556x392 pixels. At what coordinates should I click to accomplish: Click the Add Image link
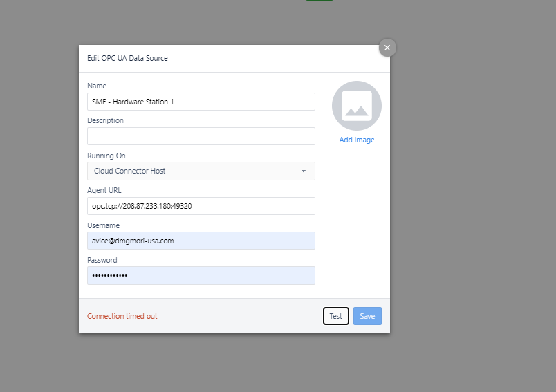(357, 140)
